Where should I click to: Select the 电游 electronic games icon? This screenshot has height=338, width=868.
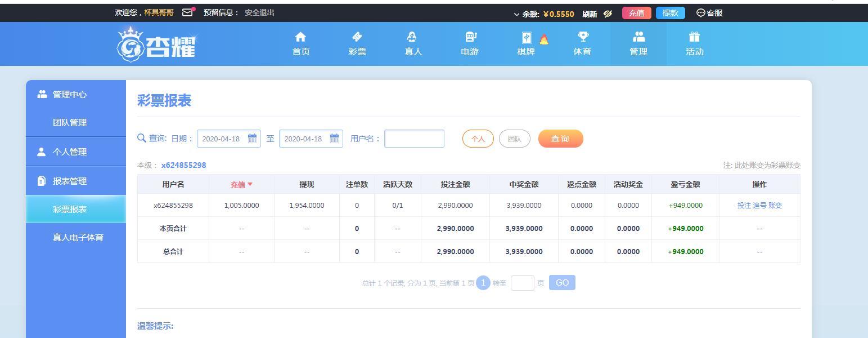pyautogui.click(x=470, y=37)
